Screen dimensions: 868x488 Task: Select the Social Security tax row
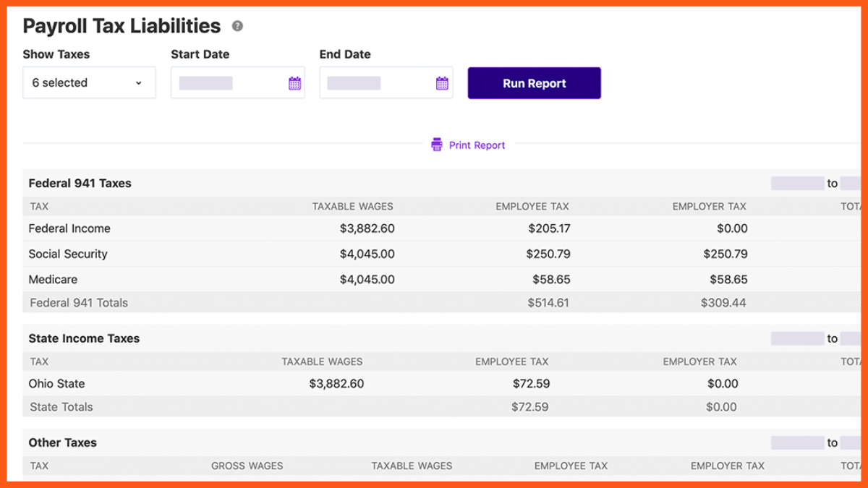click(x=68, y=254)
